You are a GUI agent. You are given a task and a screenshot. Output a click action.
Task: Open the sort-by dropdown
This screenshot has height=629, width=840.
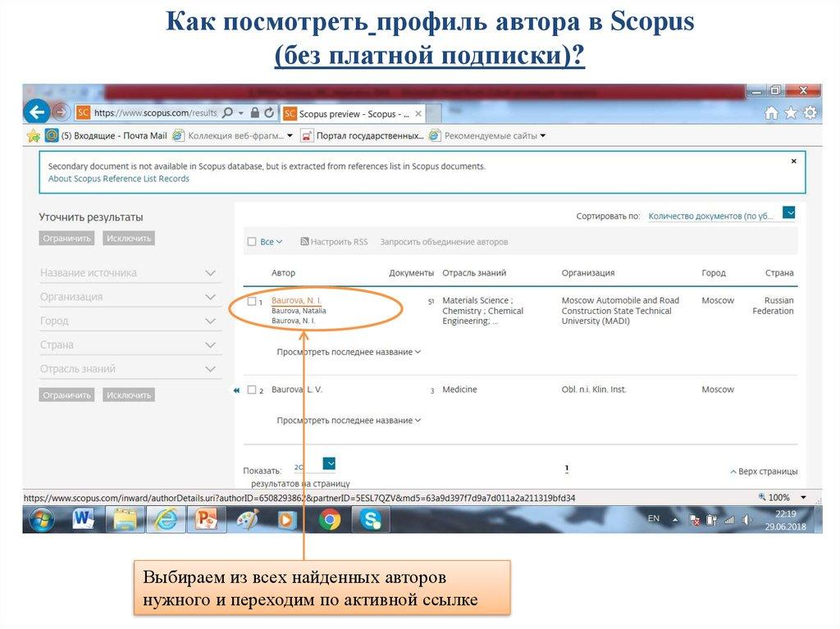click(789, 213)
